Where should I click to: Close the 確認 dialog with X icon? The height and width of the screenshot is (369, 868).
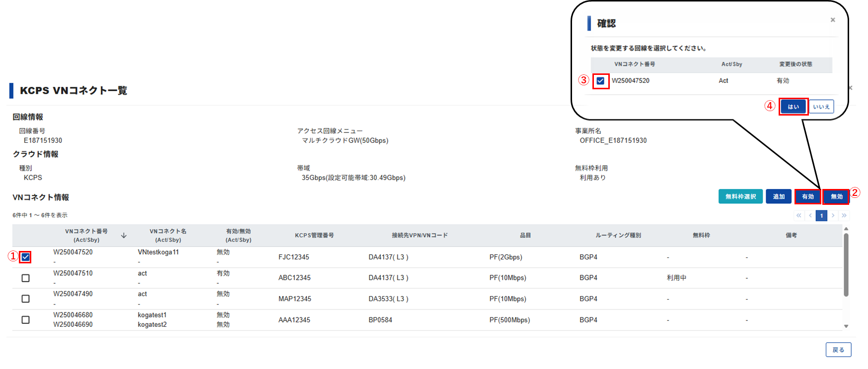tap(833, 20)
